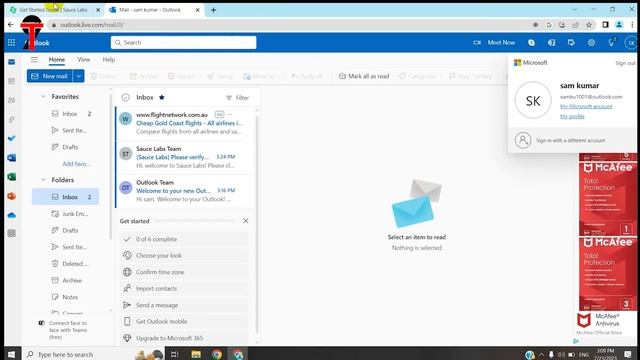Open People icon in the left rail

point(11,100)
